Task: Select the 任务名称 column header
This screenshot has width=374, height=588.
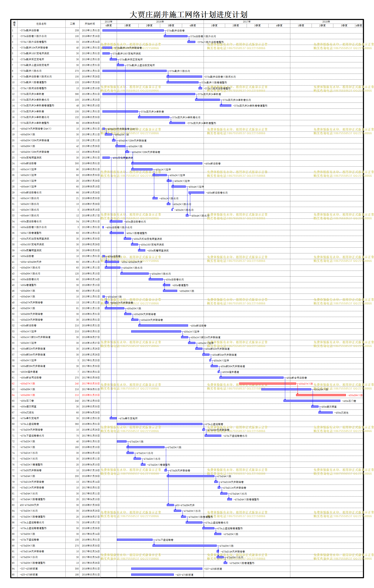Action: tap(41, 24)
